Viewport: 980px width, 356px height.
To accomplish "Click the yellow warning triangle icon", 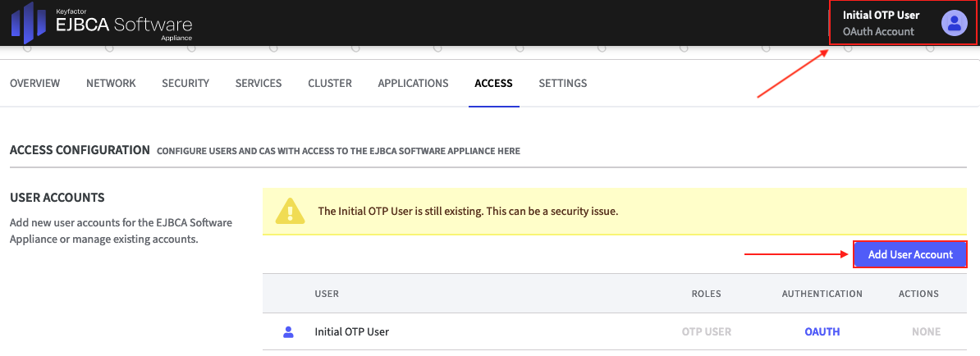I will point(290,211).
